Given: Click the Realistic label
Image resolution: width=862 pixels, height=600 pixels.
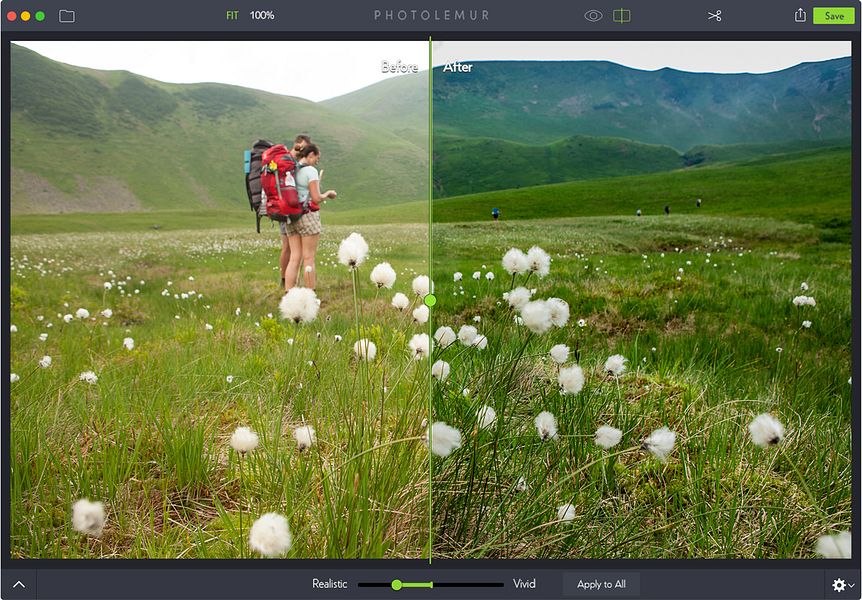Looking at the screenshot, I should [329, 584].
